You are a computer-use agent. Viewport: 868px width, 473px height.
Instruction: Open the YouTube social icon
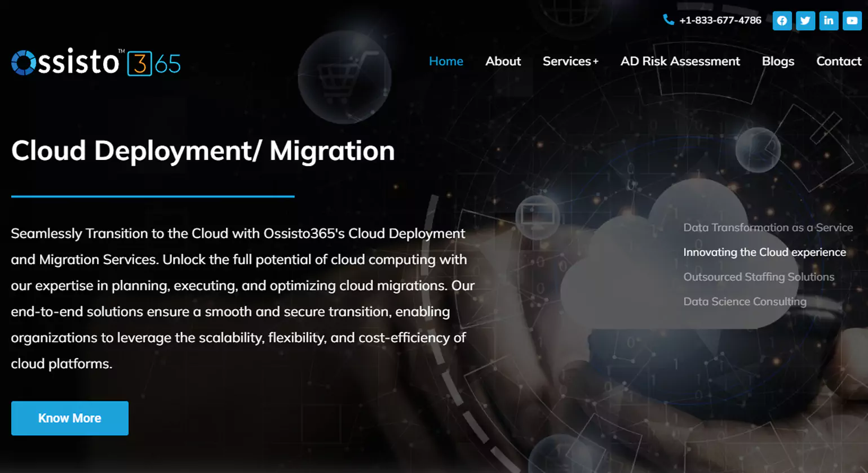(x=852, y=21)
